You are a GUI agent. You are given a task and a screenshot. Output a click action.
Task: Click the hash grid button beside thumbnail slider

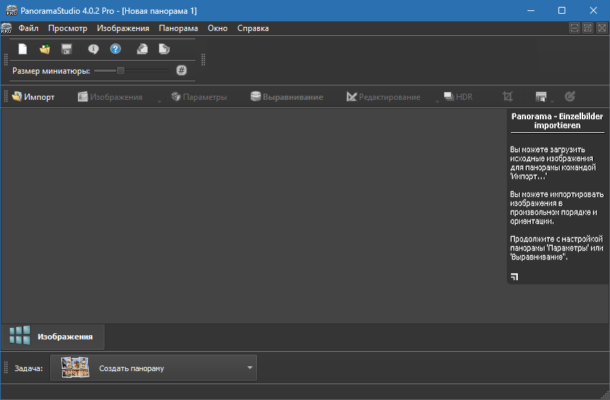[x=181, y=70]
